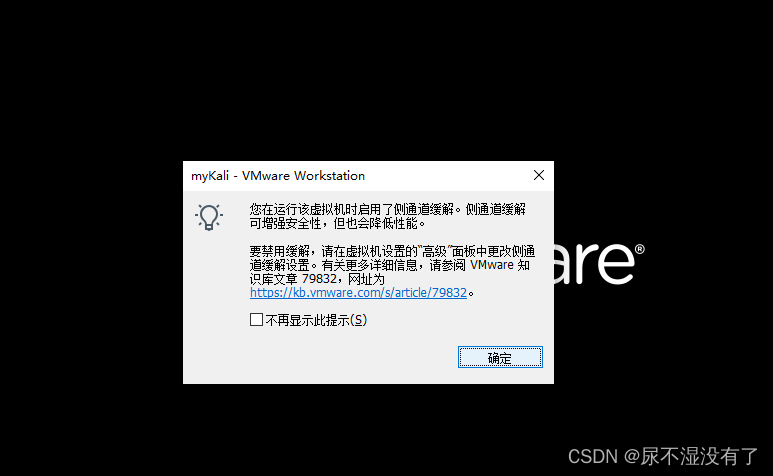Click the 确定 button
Image resolution: width=773 pixels, height=476 pixels.
(x=500, y=357)
